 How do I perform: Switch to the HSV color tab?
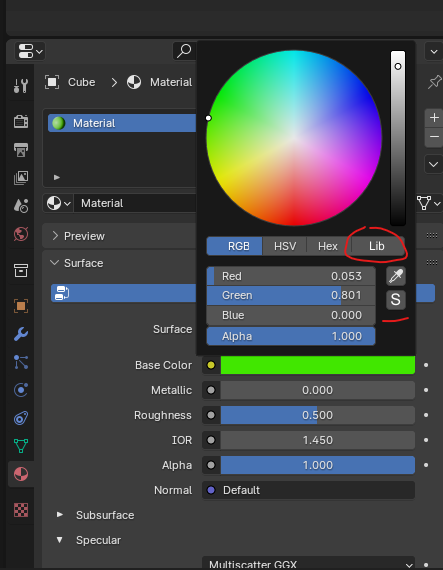pyautogui.click(x=285, y=246)
